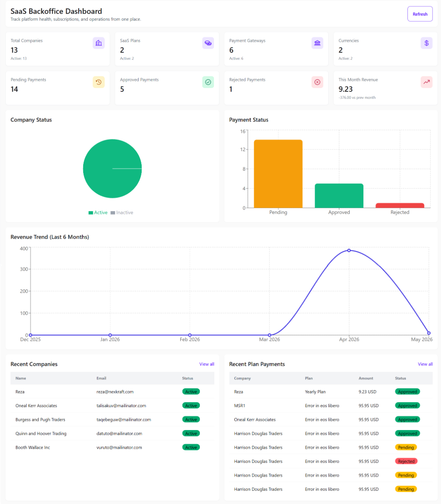Click vuruto@mailinator.com email
Viewport: 441px width, 504px height.
pos(119,448)
